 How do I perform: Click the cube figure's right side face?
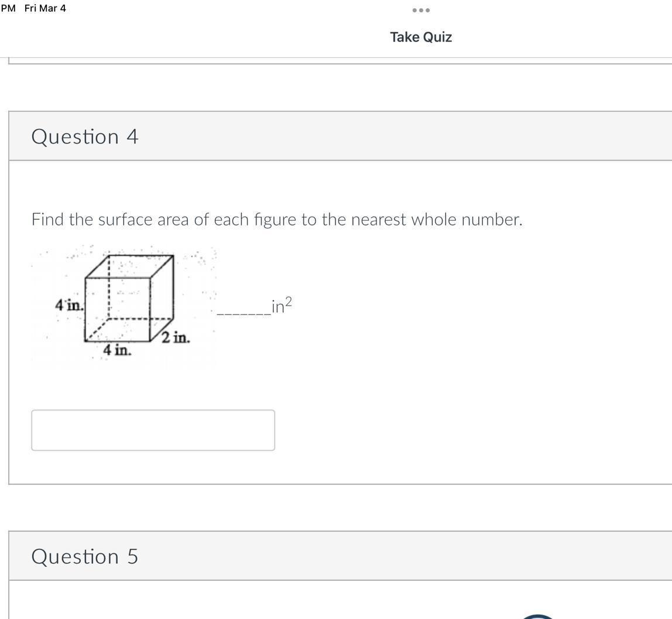pos(162,296)
